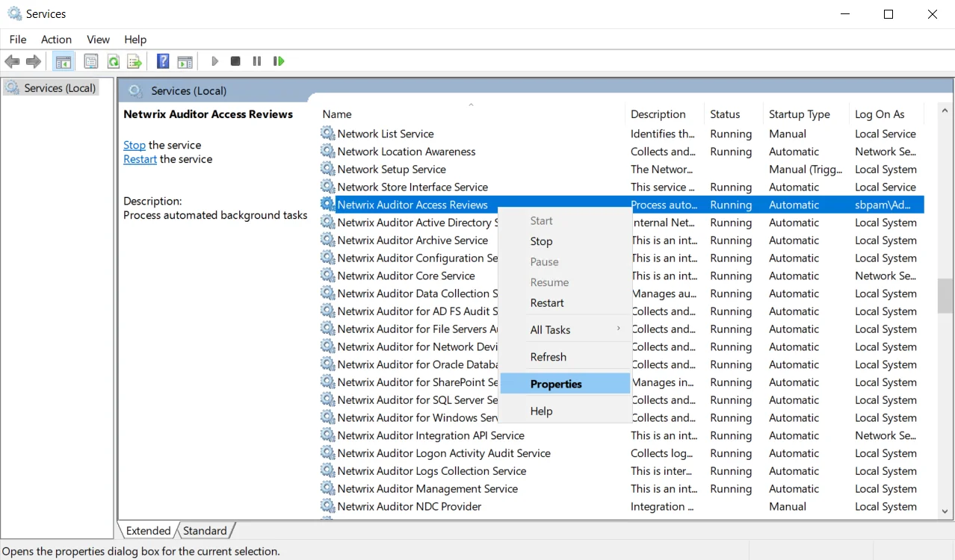The width and height of the screenshot is (955, 560).
Task: Select Netwrix Auditor Logs Collection Service row
Action: click(622, 471)
